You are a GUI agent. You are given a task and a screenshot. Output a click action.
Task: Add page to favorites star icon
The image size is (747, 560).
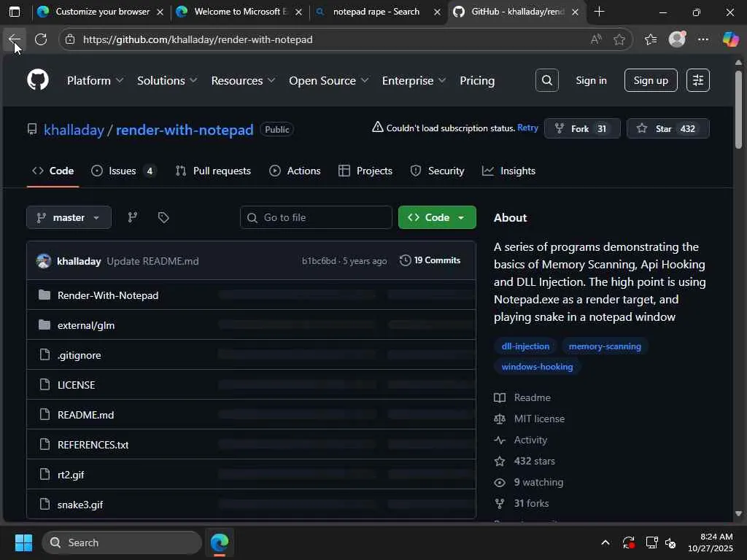619,39
